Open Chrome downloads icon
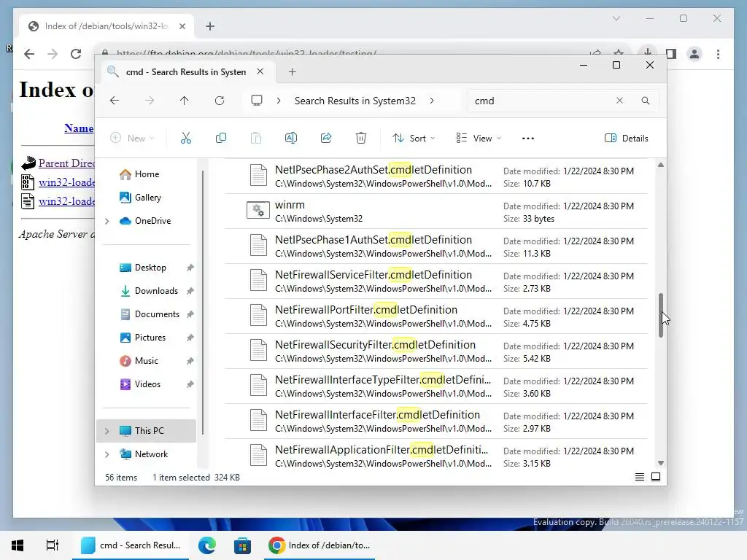Viewport: 747px width, 560px height. [x=648, y=52]
